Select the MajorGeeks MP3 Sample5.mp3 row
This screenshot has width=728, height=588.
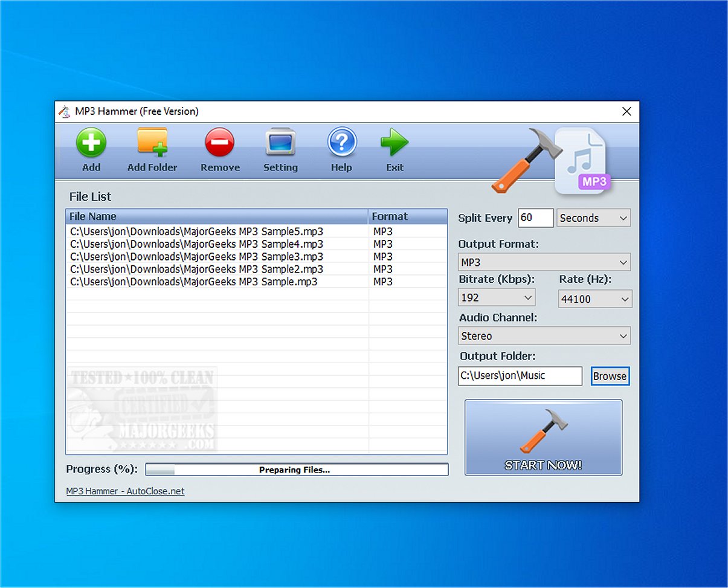coord(257,231)
